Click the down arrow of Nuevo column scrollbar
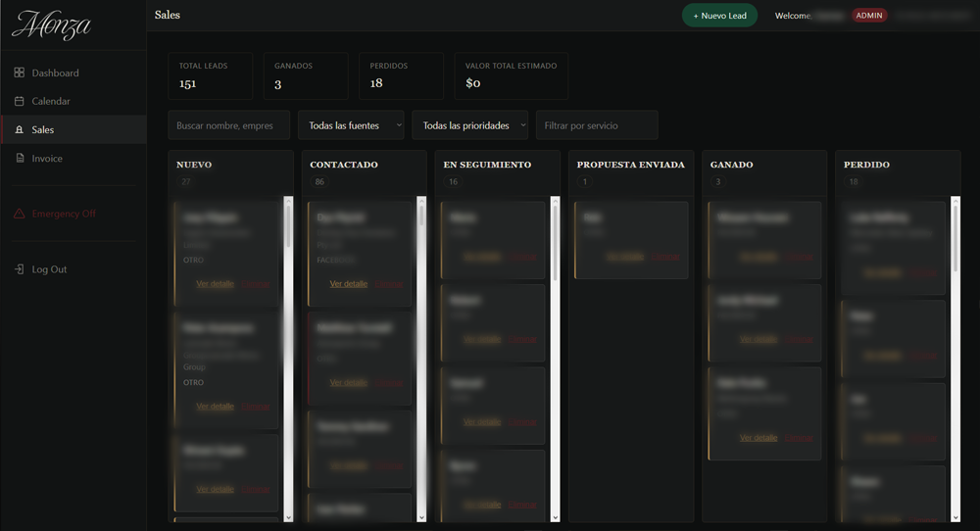 coord(288,517)
